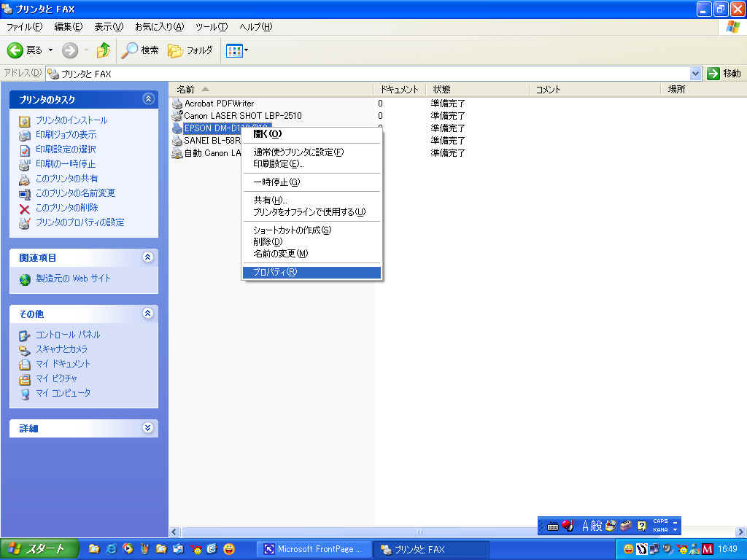
Task: Sort by the 状態 column header
Action: click(x=477, y=90)
